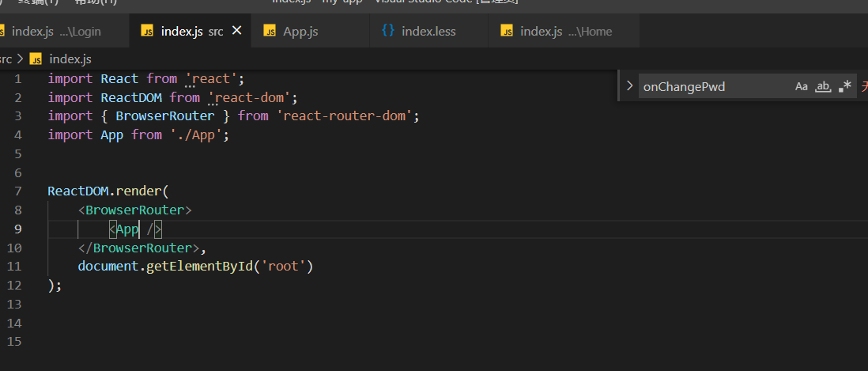Image resolution: width=868 pixels, height=371 pixels.
Task: Toggle Use Regular Expression in find widget
Action: (x=845, y=86)
